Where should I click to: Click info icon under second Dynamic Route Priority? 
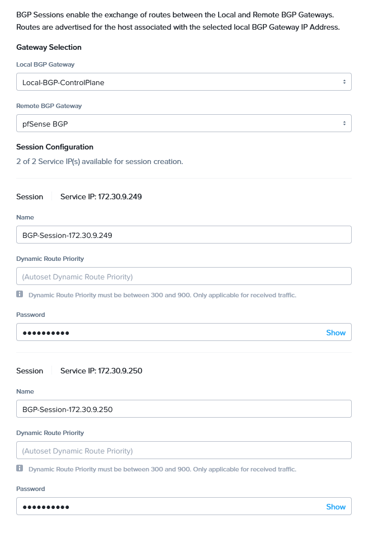point(20,469)
